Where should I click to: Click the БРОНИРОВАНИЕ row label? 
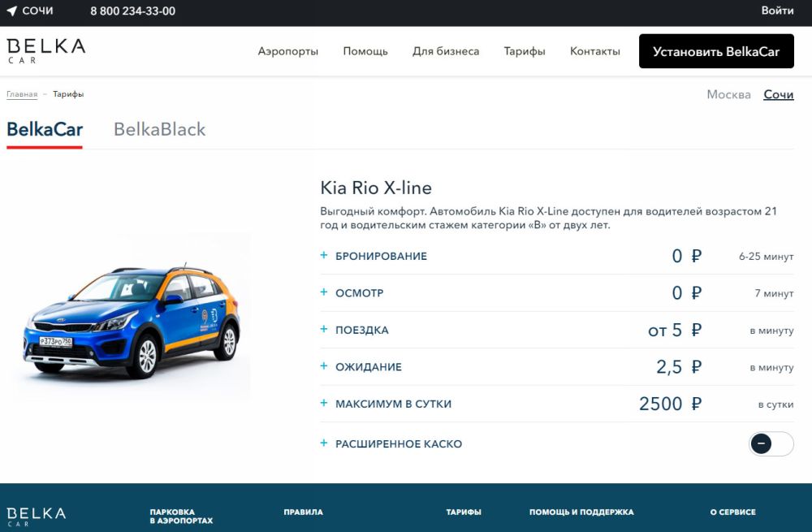[381, 256]
